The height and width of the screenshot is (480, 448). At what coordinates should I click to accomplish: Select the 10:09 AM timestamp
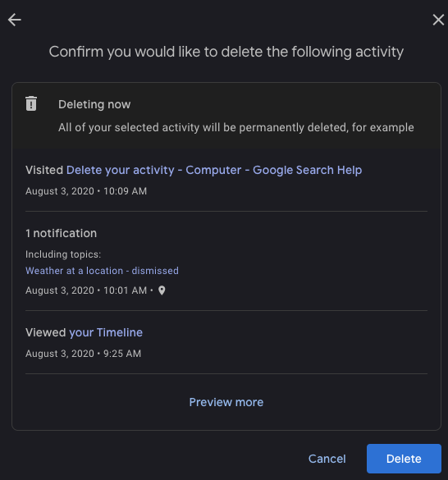125,191
